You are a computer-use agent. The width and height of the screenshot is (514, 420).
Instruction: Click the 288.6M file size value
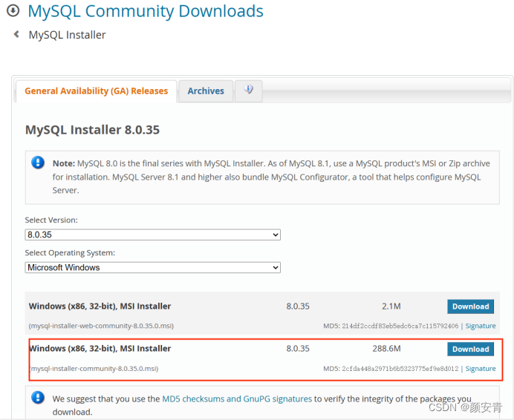[386, 348]
